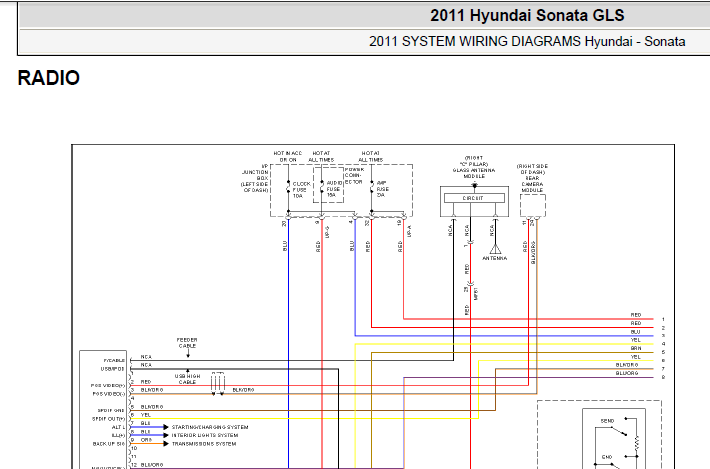The height and width of the screenshot is (469, 710).
Task: Click the POS VIDEO(-) pin label
Action: click(x=109, y=394)
